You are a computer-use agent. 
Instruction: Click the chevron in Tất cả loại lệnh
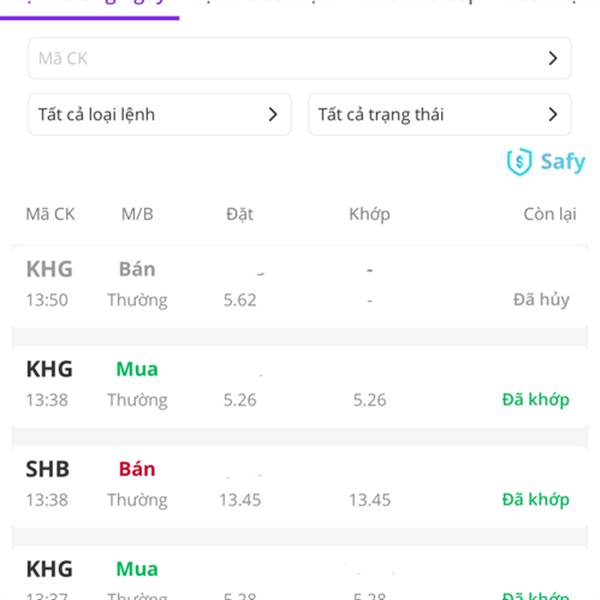click(272, 114)
